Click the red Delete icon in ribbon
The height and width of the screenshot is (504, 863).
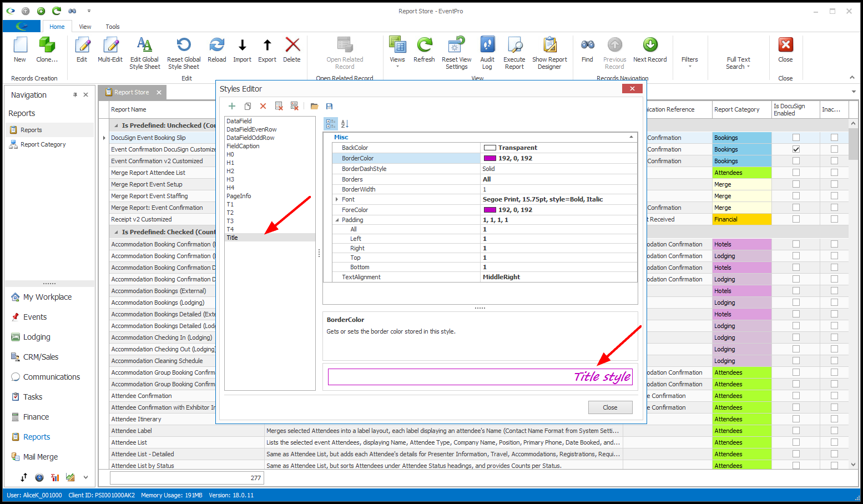292,45
